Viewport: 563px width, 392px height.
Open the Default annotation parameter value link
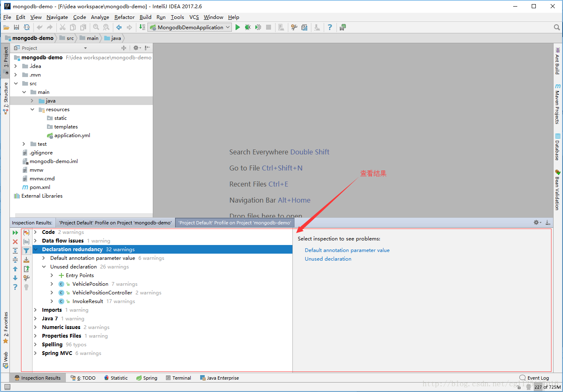pyautogui.click(x=347, y=250)
